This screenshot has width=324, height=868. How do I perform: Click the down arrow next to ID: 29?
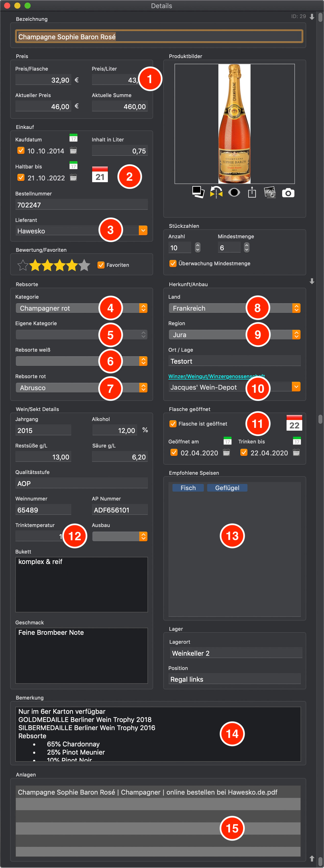click(x=312, y=17)
